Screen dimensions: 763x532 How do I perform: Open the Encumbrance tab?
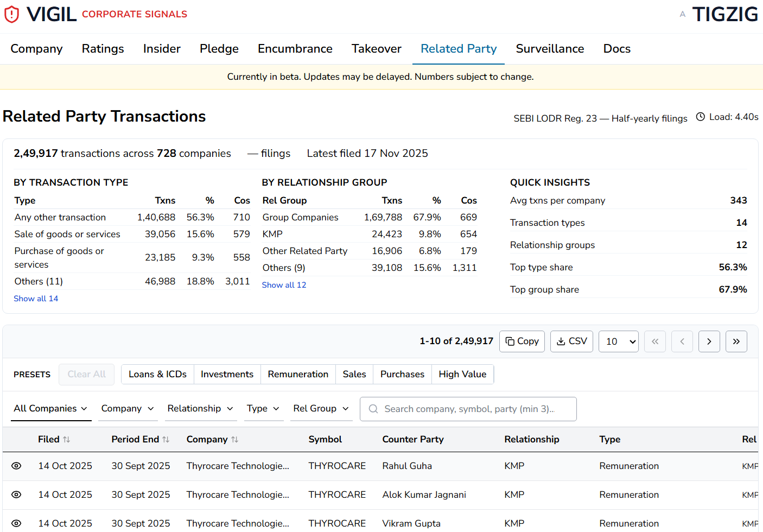click(x=295, y=49)
